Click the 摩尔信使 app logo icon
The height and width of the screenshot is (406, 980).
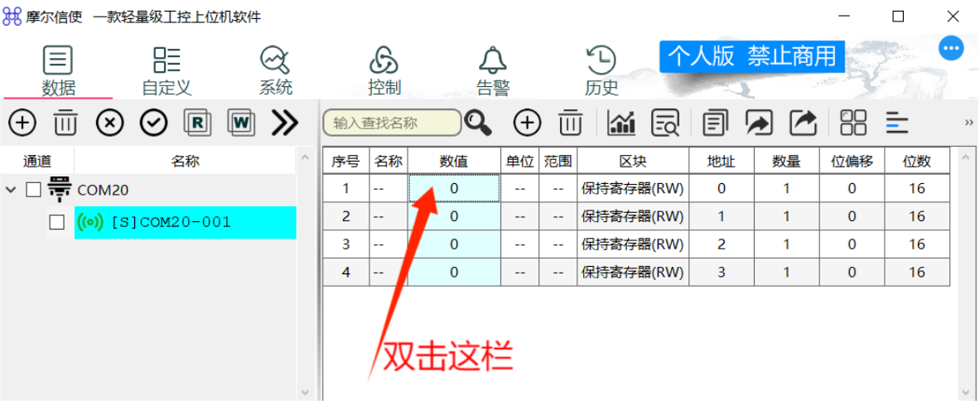point(12,17)
